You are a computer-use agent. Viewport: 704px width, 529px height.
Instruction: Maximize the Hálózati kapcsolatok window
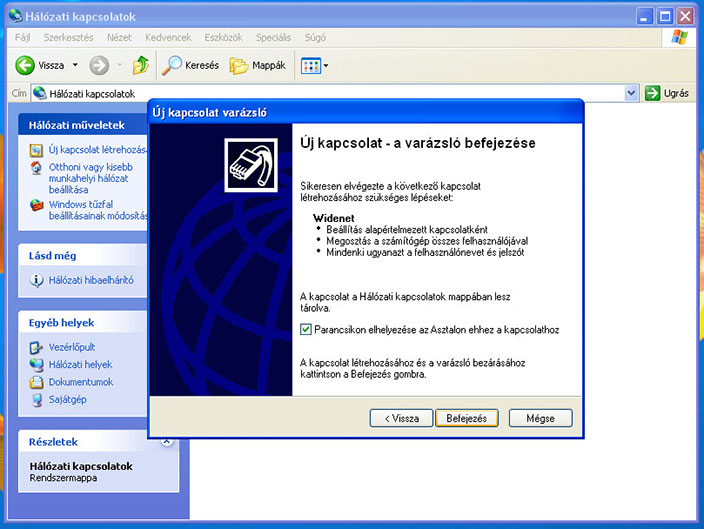[665, 17]
